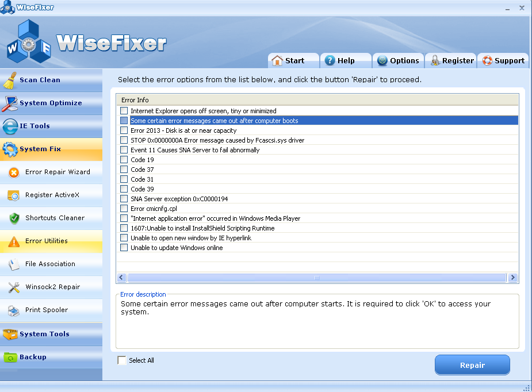Open the Options tab
This screenshot has height=392, width=532.
click(398, 60)
